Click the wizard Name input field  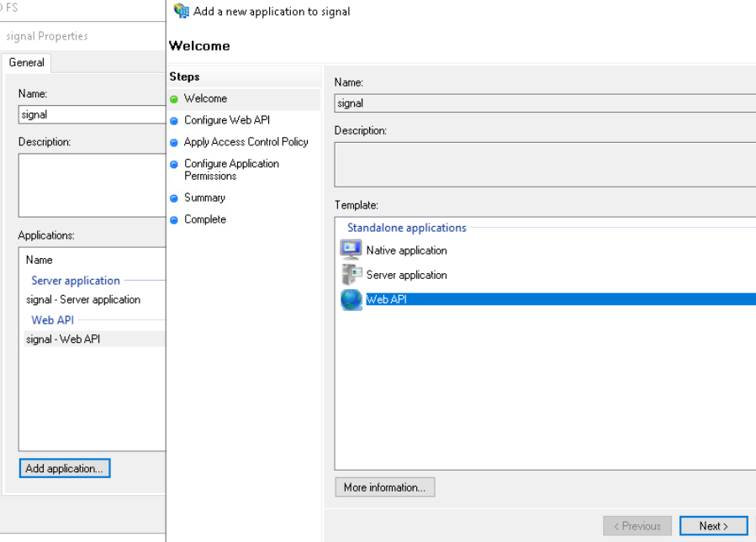[x=544, y=103]
